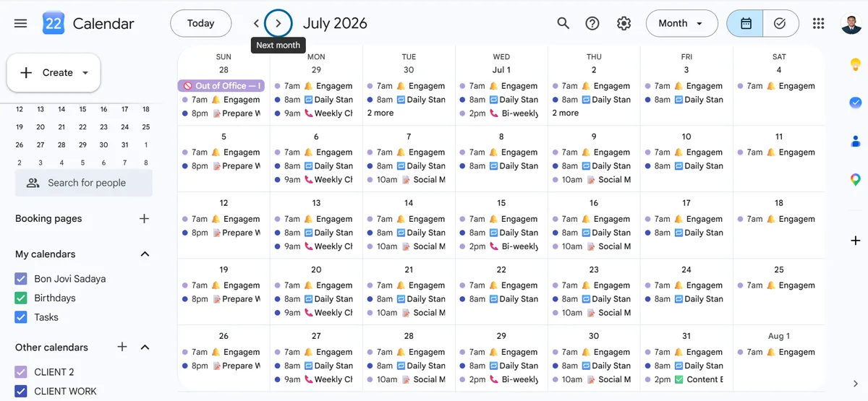Viewport: 868px width, 401px height.
Task: Switch to calendar view icon
Action: [746, 23]
